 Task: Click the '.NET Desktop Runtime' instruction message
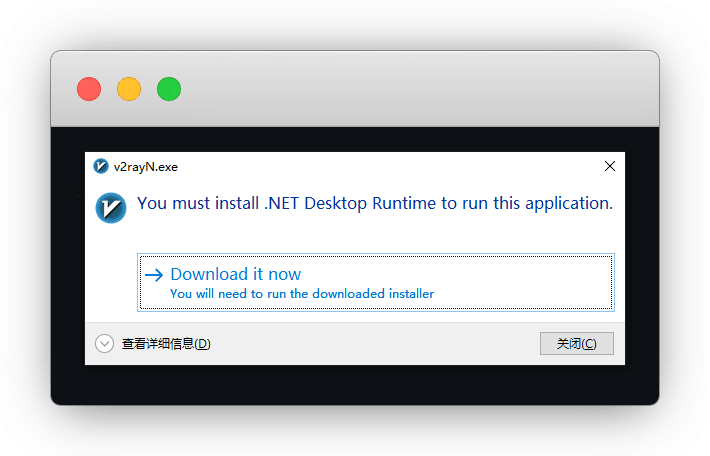375,203
